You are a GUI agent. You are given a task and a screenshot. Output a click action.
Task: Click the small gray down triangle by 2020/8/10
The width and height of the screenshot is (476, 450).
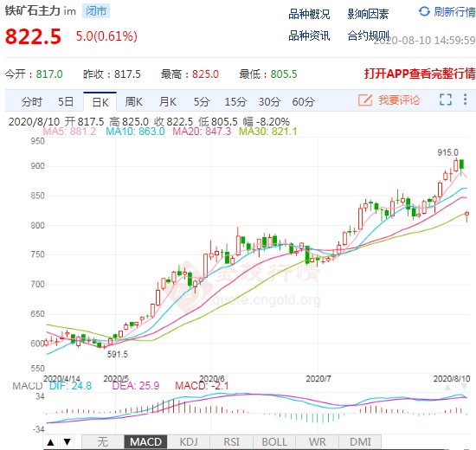(x=464, y=387)
